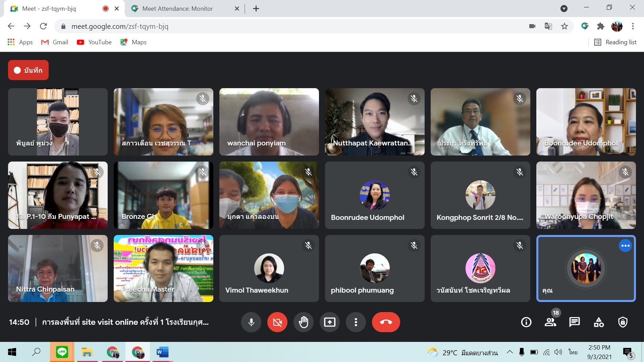Turn the camera back on
The height and width of the screenshot is (362, 644).
tap(277, 322)
